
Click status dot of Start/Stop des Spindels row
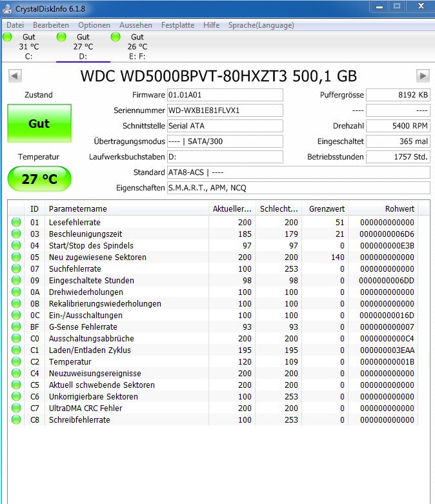point(16,245)
